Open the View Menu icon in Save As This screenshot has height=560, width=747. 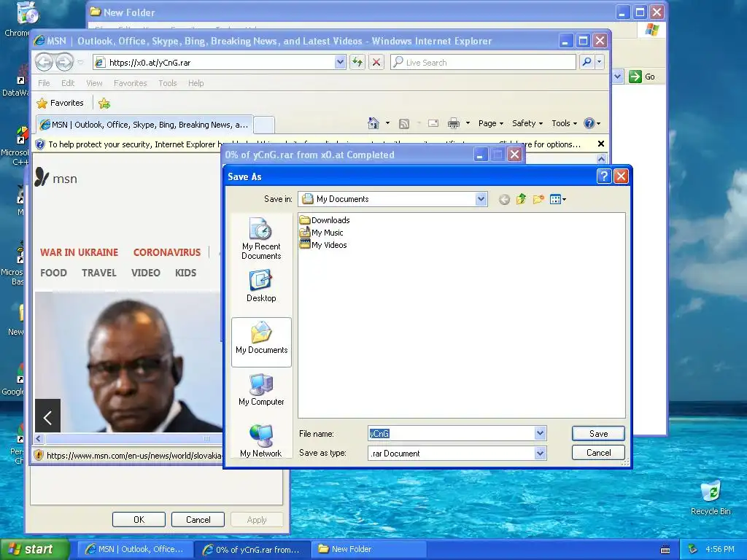tap(557, 200)
